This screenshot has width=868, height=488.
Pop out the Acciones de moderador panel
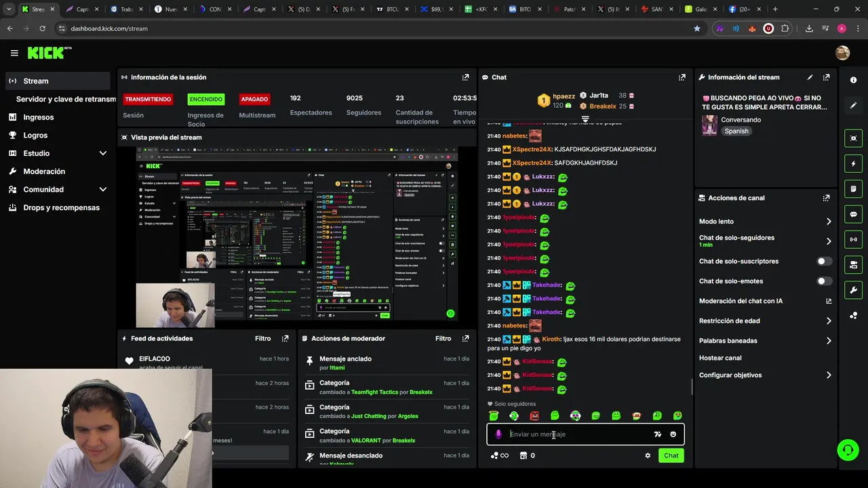pos(465,338)
